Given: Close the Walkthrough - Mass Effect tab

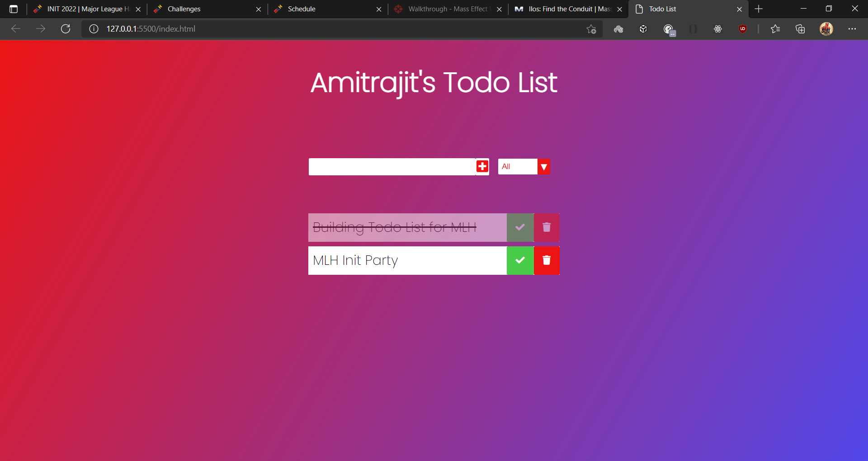Looking at the screenshot, I should pos(499,9).
